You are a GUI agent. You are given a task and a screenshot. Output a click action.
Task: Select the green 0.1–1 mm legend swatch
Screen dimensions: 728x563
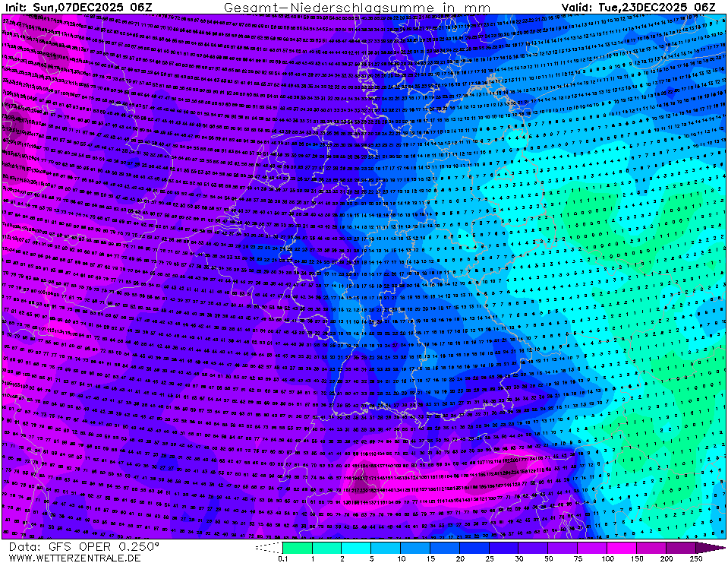click(x=297, y=547)
